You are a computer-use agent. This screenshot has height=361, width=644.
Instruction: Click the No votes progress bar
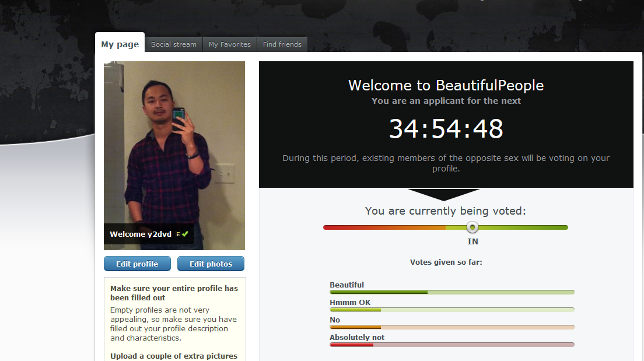pyautogui.click(x=452, y=327)
